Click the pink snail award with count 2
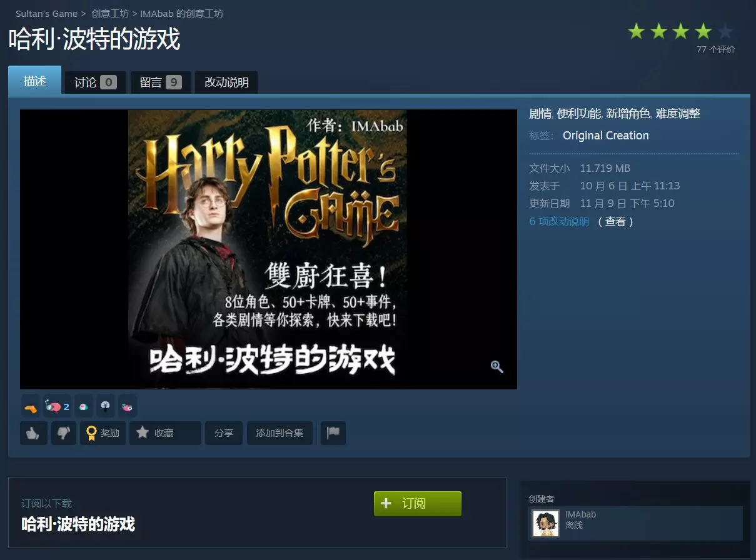Viewport: 756px width, 560px height. coord(57,407)
